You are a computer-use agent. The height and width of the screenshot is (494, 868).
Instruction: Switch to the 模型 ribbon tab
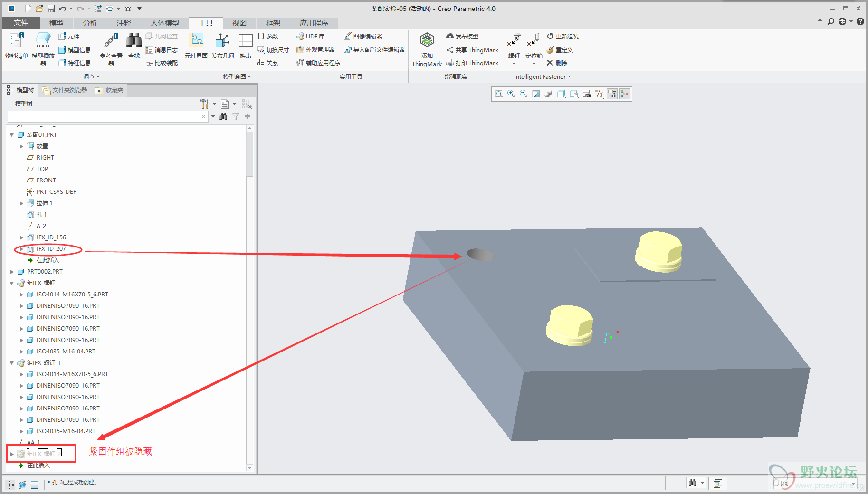[x=57, y=23]
